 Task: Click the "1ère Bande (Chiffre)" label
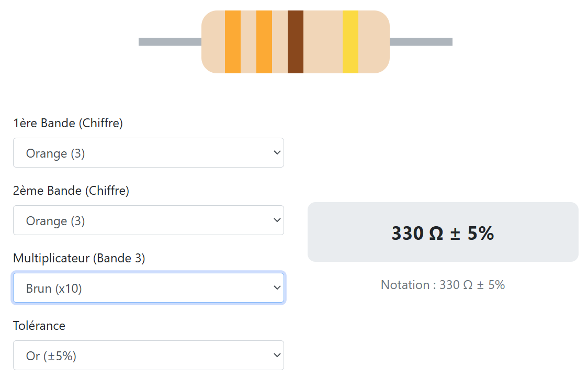pos(68,123)
